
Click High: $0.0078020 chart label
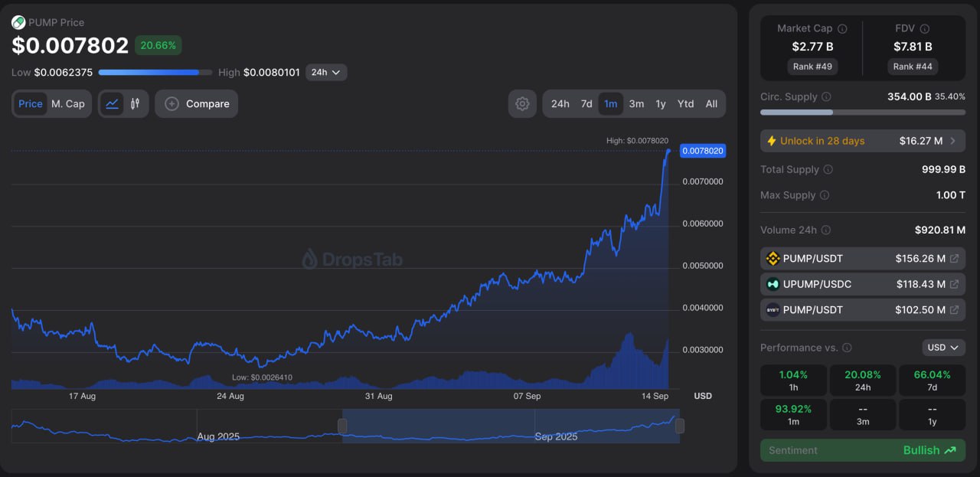637,141
